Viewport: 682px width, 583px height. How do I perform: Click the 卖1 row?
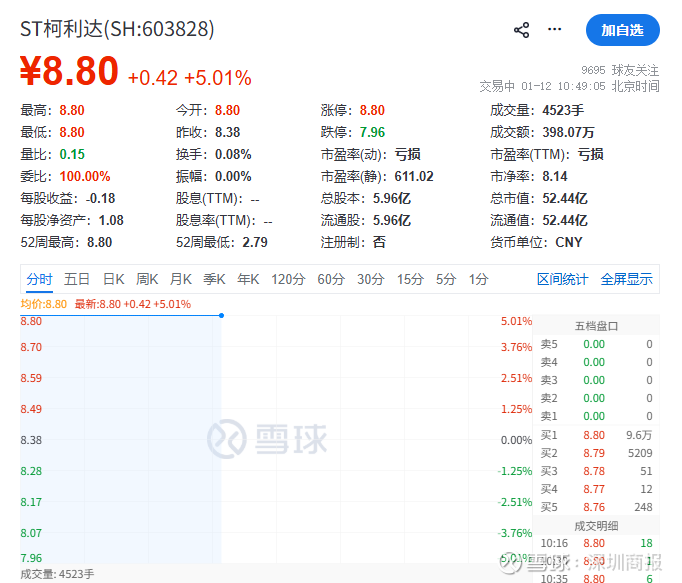(596, 416)
